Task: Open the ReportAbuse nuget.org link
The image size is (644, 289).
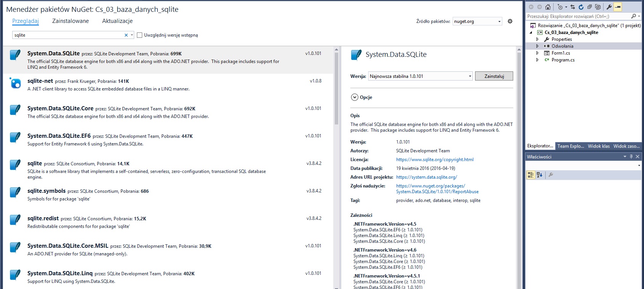Action: click(437, 189)
